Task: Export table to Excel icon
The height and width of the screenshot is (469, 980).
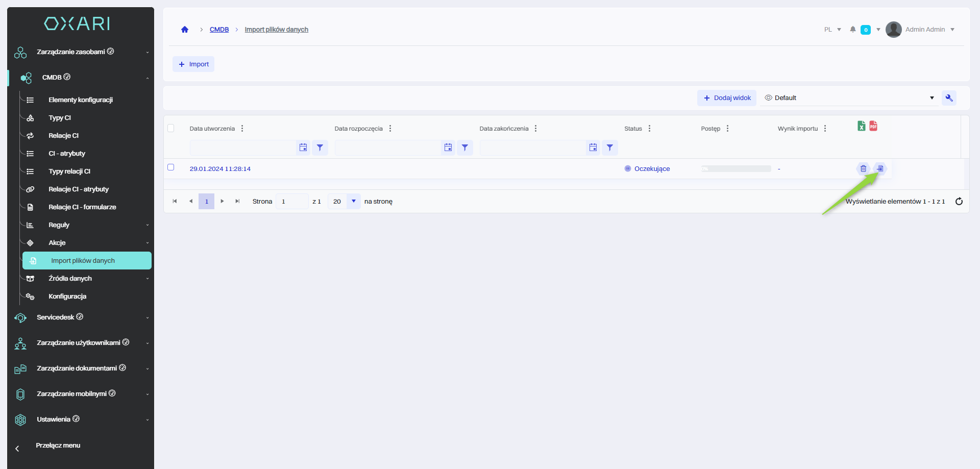Action: coord(861,126)
